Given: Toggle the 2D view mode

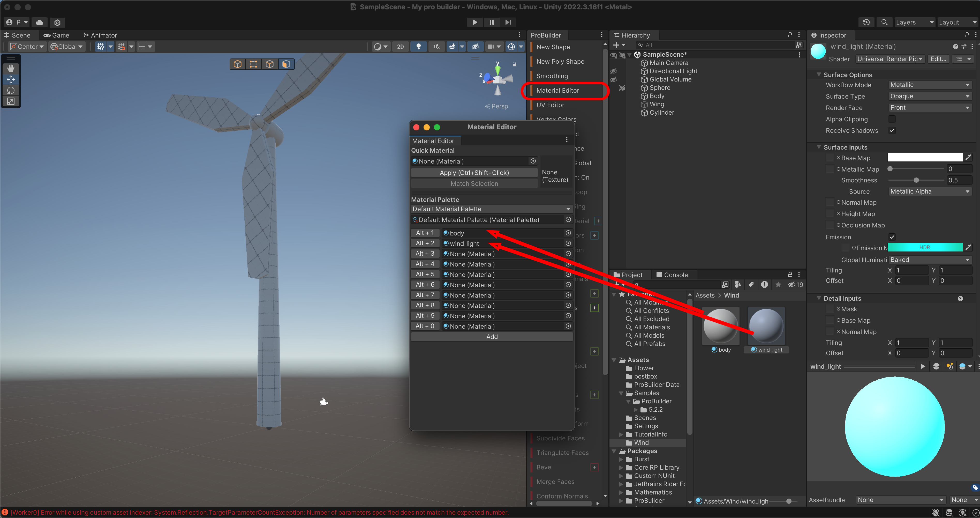Looking at the screenshot, I should (400, 46).
